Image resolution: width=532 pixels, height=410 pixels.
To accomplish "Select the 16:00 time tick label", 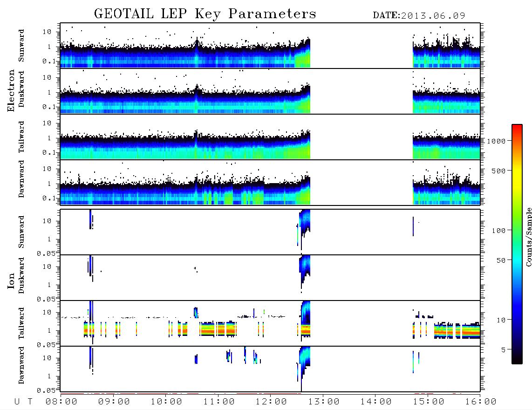I will pos(481,402).
